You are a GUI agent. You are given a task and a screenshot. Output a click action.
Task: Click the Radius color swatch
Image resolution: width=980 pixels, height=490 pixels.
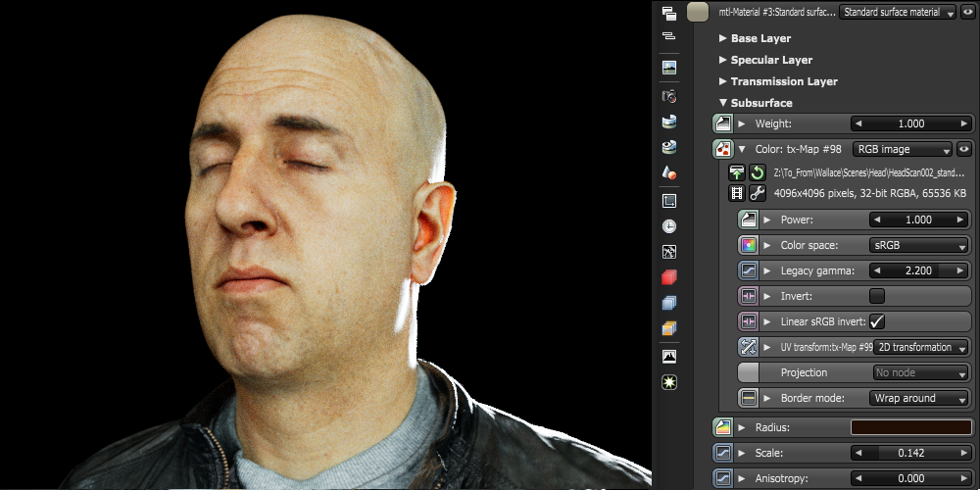pyautogui.click(x=910, y=427)
